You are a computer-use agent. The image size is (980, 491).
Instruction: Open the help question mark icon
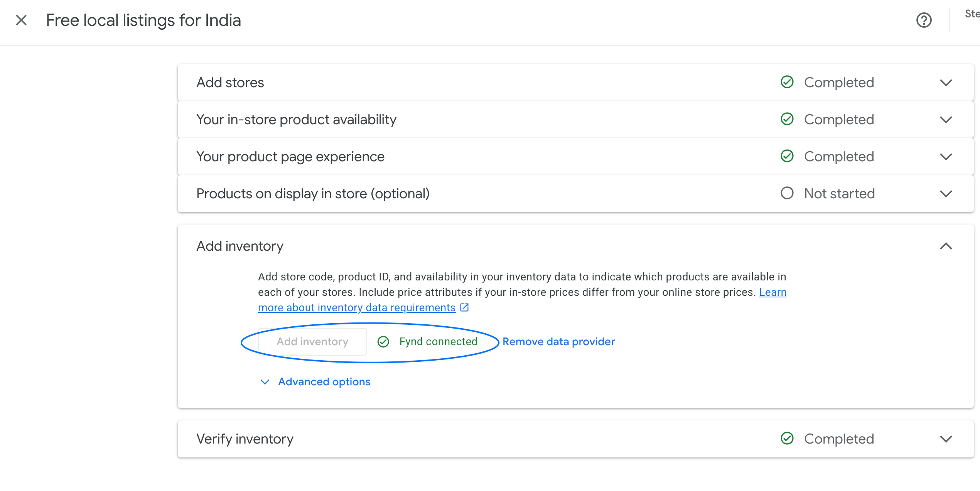click(924, 20)
